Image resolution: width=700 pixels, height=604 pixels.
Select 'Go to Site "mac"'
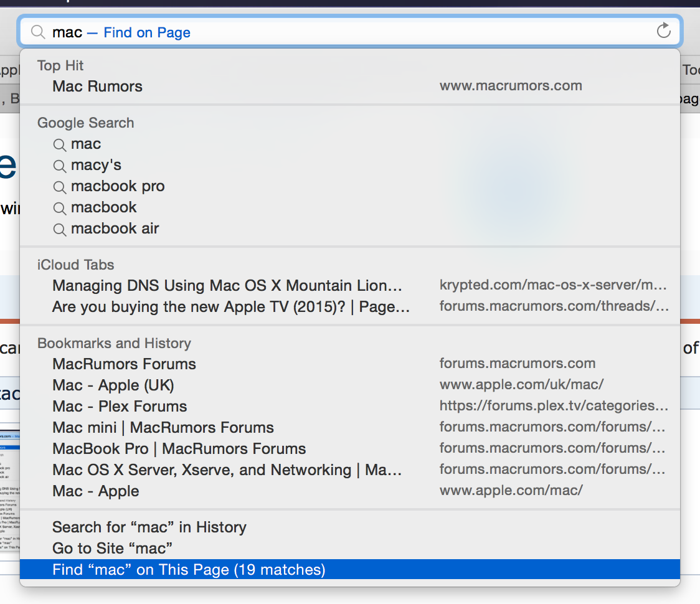click(349, 548)
